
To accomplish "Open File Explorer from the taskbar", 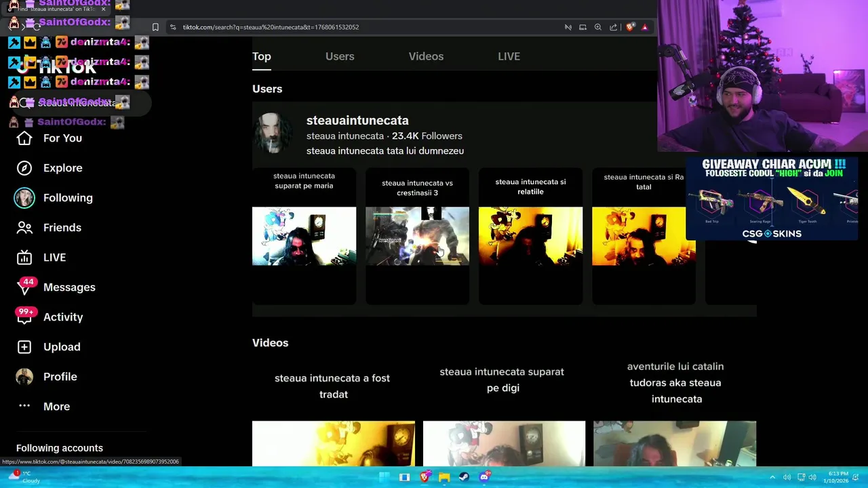I will click(444, 477).
